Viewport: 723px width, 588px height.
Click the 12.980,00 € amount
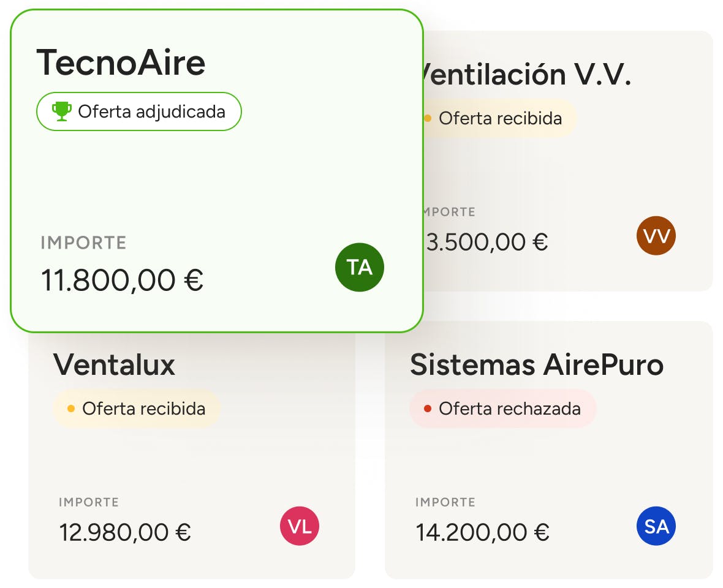click(x=125, y=532)
